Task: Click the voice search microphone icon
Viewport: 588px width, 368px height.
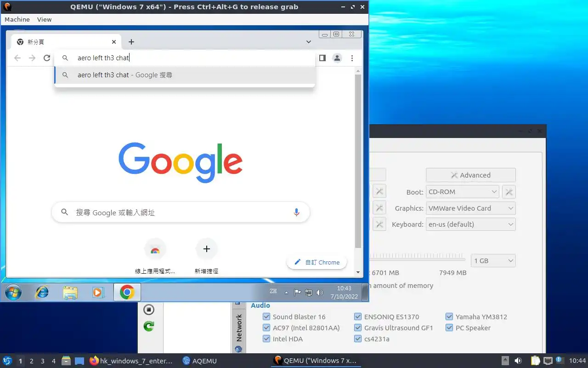Action: pyautogui.click(x=296, y=212)
